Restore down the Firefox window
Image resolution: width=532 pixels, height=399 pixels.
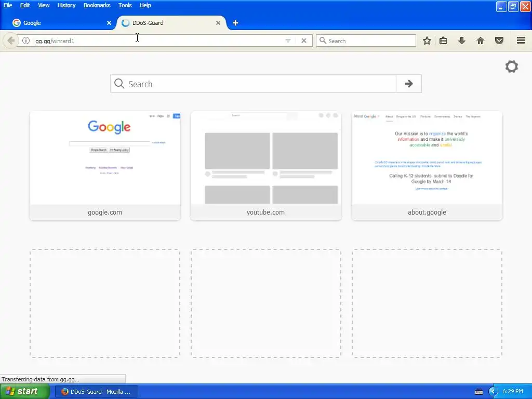click(513, 6)
